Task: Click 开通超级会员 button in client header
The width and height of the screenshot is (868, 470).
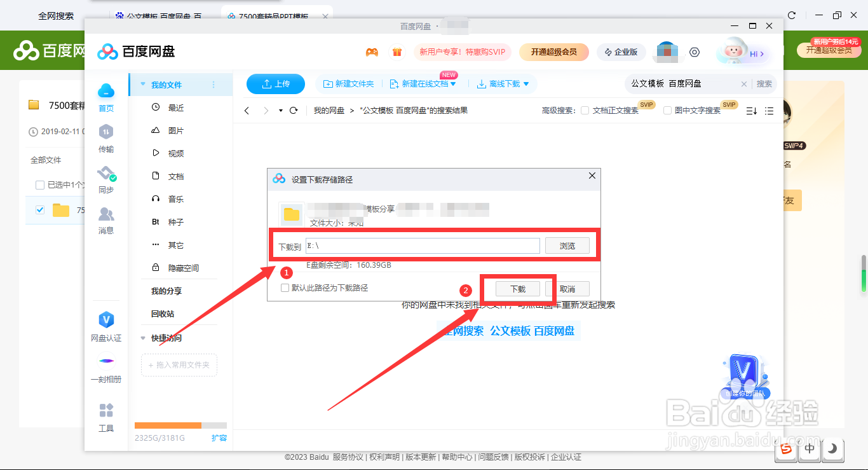Action: [554, 52]
